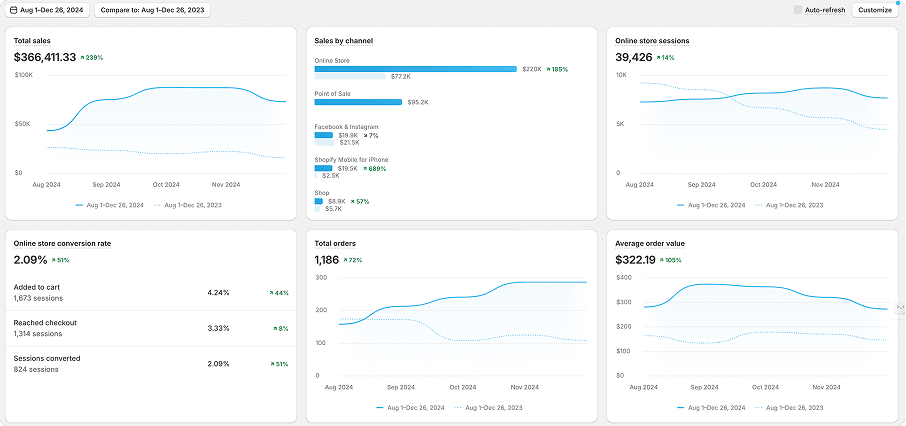Click the trend arrow beside Total orders 72%
This screenshot has width=906, height=426.
point(346,260)
